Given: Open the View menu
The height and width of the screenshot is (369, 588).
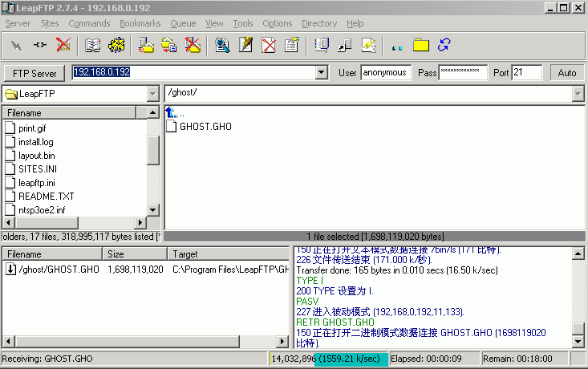Looking at the screenshot, I should [214, 23].
